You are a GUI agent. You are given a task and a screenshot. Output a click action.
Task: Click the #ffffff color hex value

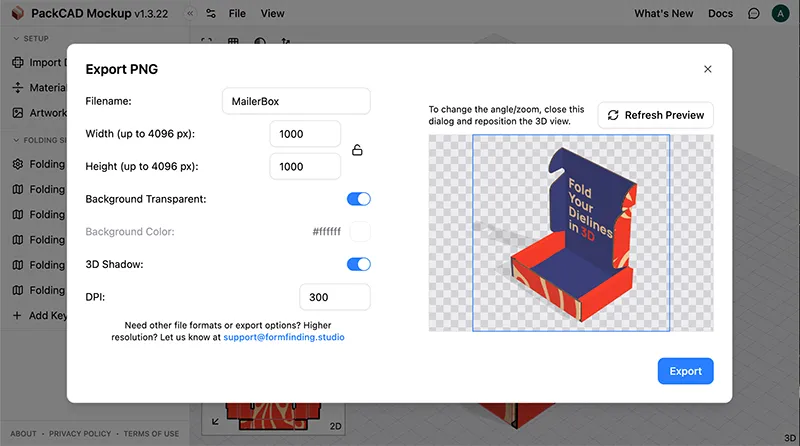(327, 232)
